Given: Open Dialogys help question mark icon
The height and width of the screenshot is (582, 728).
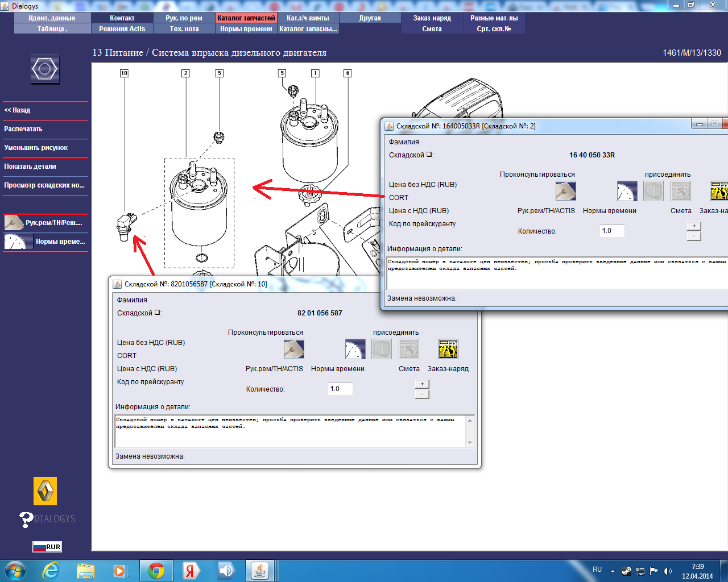Looking at the screenshot, I should (26, 519).
